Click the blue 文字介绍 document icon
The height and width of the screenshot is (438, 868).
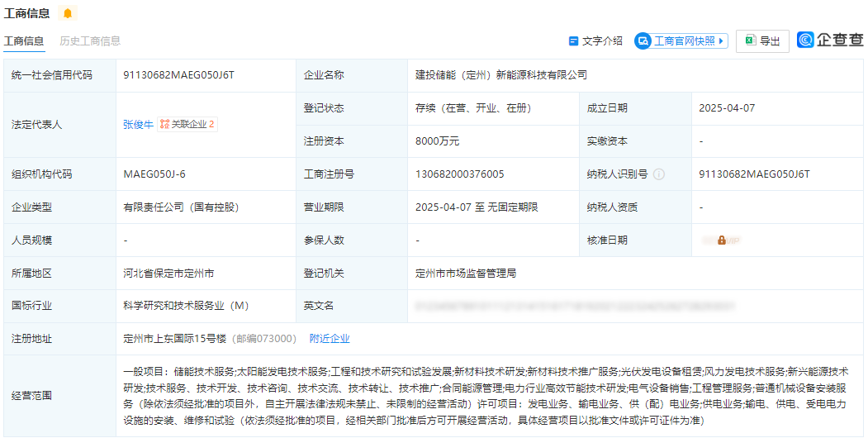tap(573, 40)
